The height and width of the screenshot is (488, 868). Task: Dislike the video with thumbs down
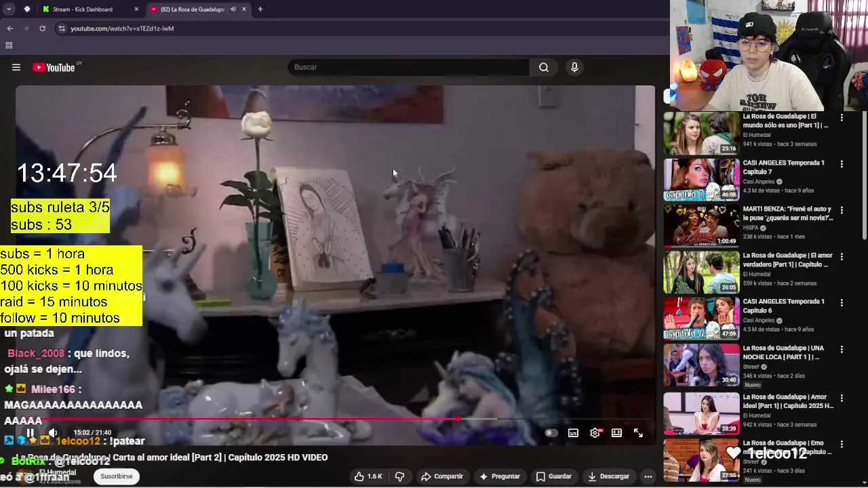tap(399, 476)
